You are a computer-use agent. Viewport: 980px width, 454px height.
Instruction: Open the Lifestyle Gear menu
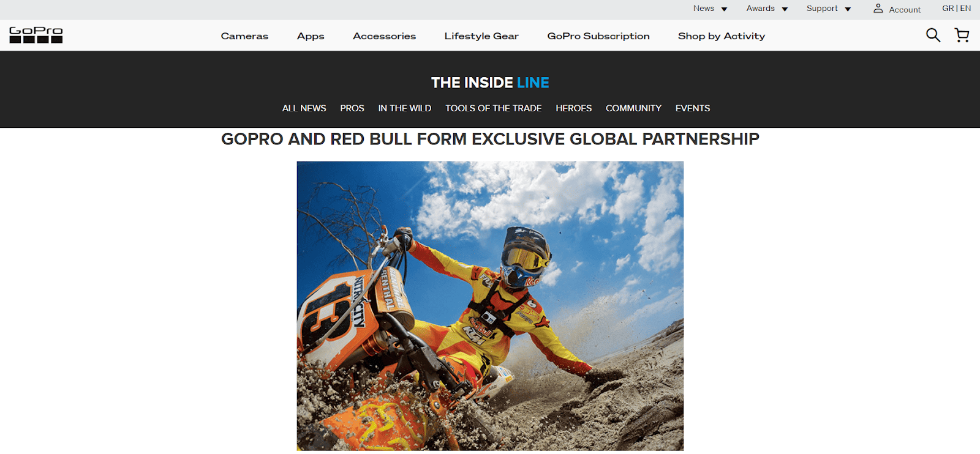tap(481, 36)
